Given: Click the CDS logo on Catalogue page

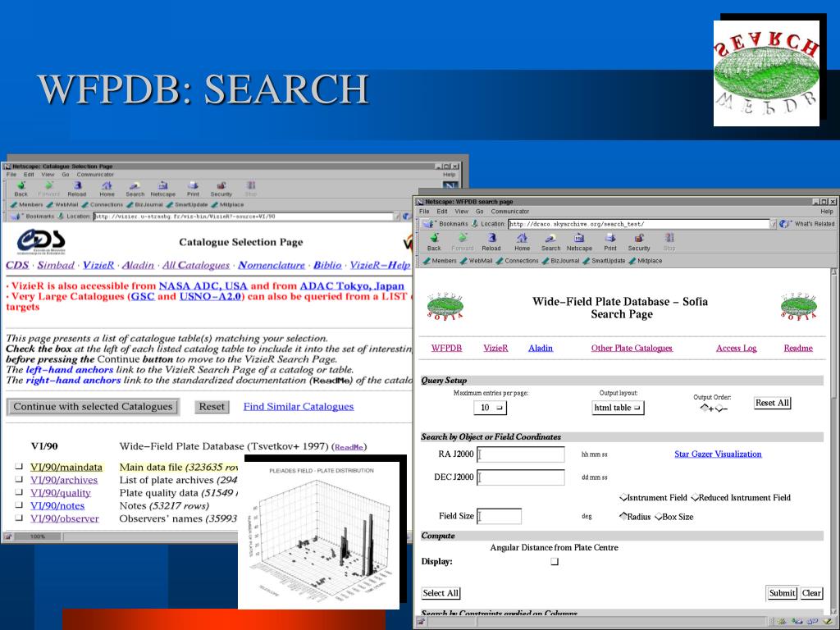Looking at the screenshot, I should coord(41,241).
